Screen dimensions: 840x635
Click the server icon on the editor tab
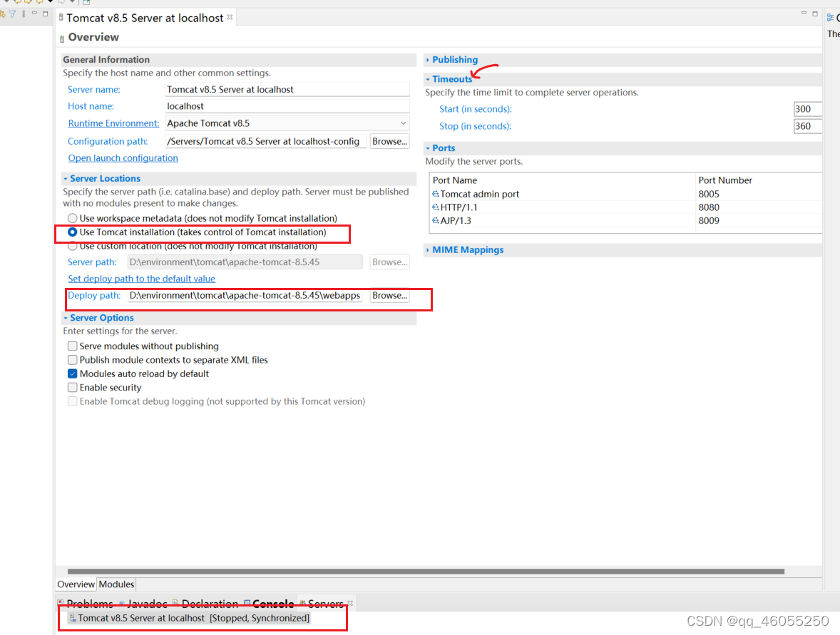pyautogui.click(x=61, y=18)
